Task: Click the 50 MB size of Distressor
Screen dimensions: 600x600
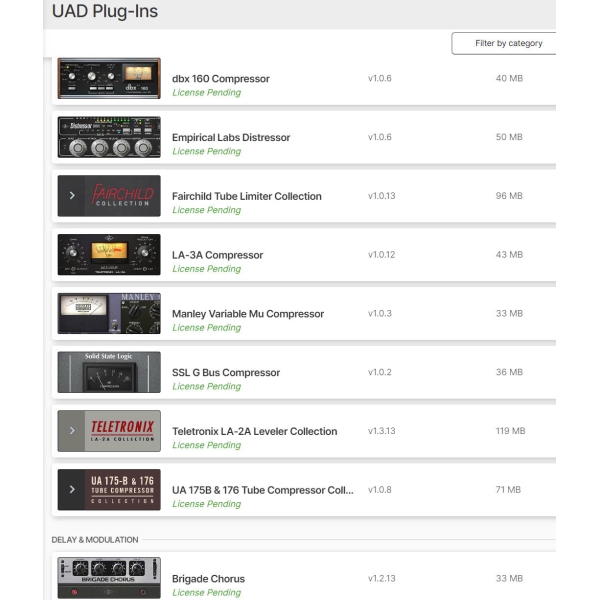Action: (509, 137)
